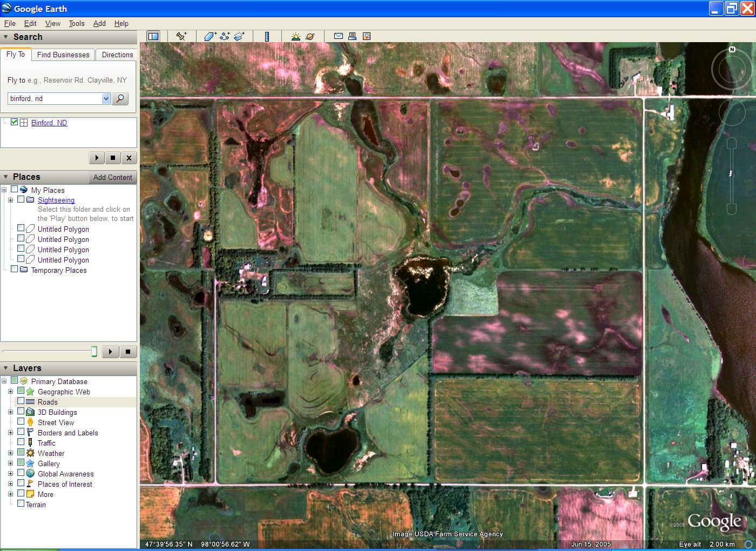Collapse the Primary Database tree node
Viewport: 756px width, 551px height.
[x=4, y=381]
